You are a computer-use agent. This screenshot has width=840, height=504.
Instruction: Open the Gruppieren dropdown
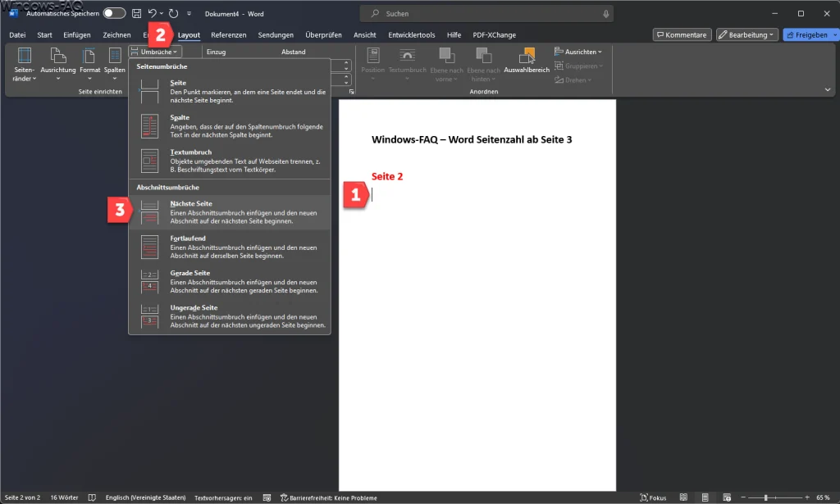(578, 66)
